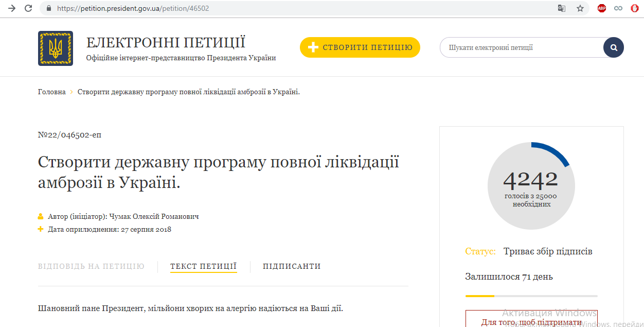Viewport: 644px width, 327px height.
Task: Click the breadcrumb petition title link
Action: coord(188,92)
